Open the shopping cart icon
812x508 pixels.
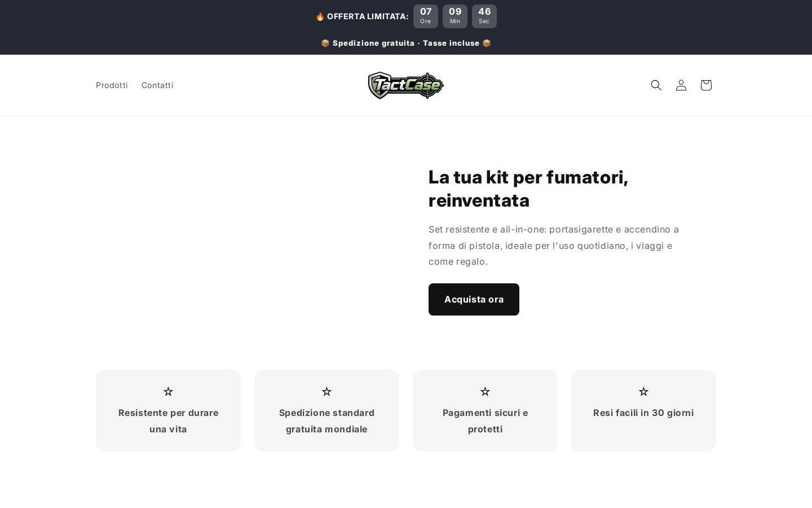pyautogui.click(x=705, y=85)
